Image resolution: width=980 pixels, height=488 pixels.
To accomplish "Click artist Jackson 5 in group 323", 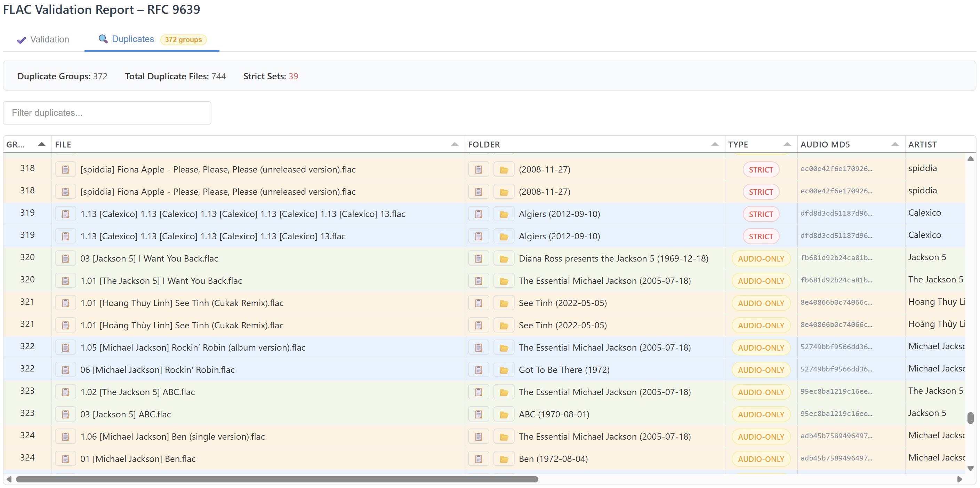I will [x=927, y=413].
